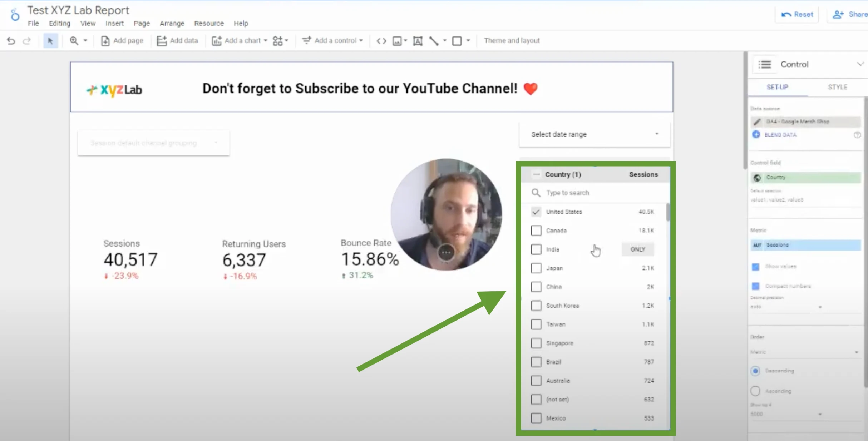The width and height of the screenshot is (868, 441).
Task: Insert an image using the toolbar icon
Action: click(x=397, y=41)
